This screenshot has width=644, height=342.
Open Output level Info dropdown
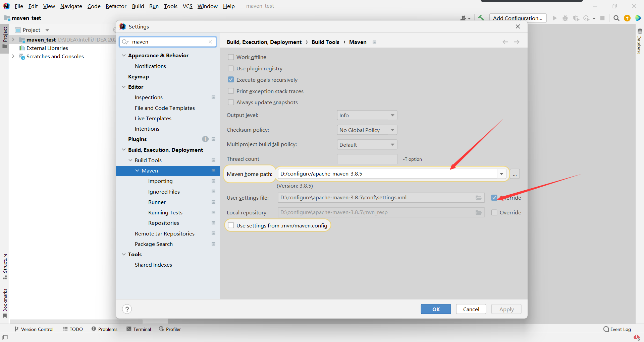(367, 115)
